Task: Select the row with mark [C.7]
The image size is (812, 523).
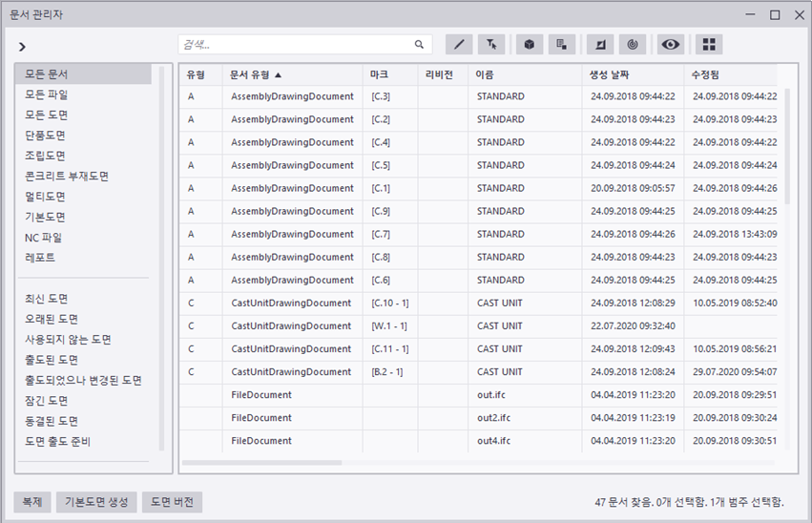Action: tap(478, 234)
